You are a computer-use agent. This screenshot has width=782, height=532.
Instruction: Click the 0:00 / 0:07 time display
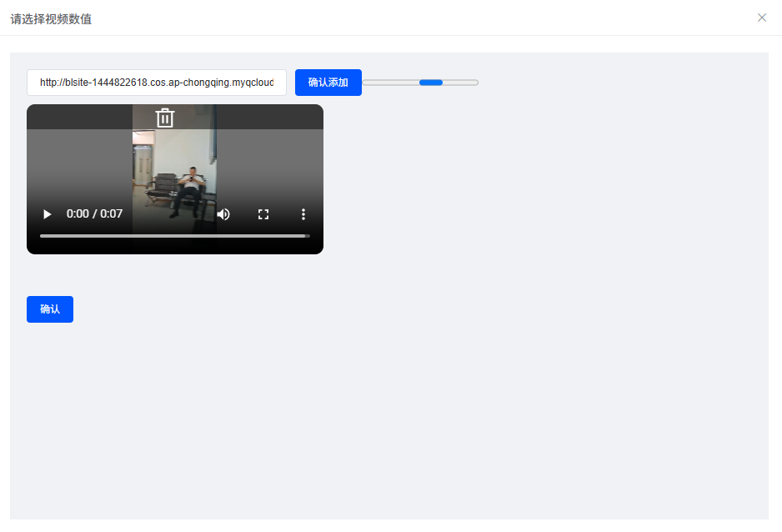click(94, 214)
